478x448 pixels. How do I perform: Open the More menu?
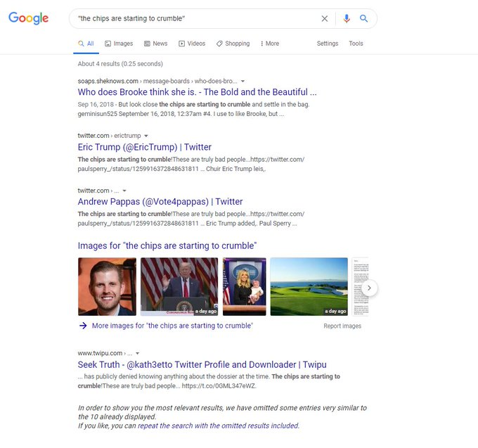click(270, 44)
